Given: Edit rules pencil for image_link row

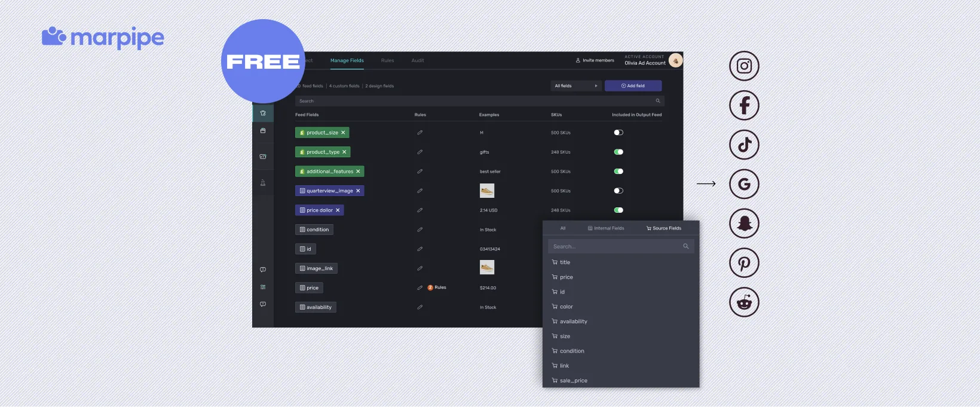Looking at the screenshot, I should (x=419, y=268).
